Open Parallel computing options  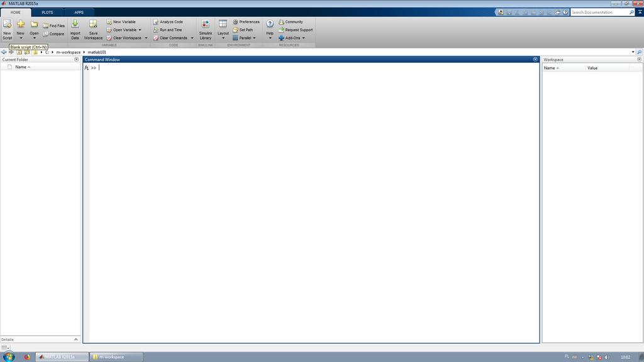[x=242, y=38]
